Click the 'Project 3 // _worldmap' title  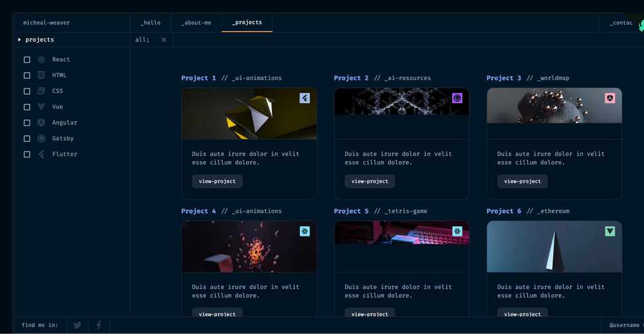coord(528,78)
